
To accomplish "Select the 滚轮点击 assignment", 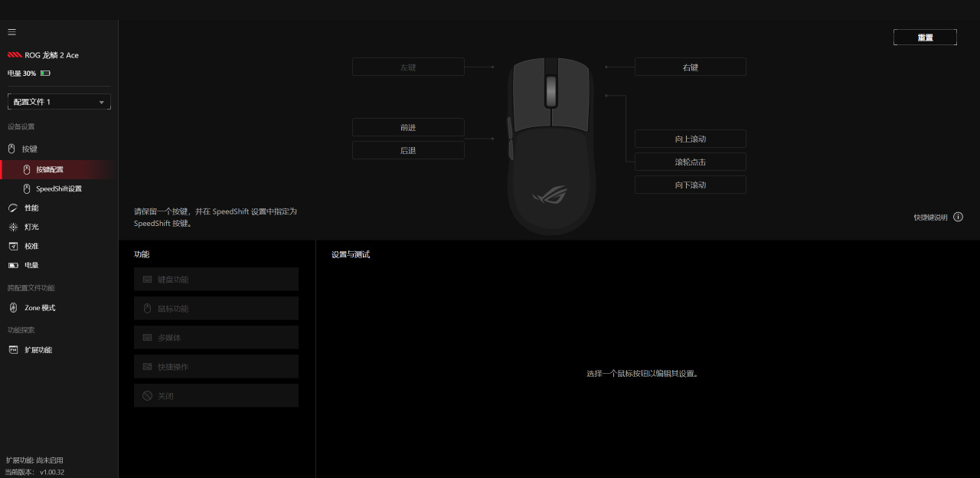I will point(690,162).
